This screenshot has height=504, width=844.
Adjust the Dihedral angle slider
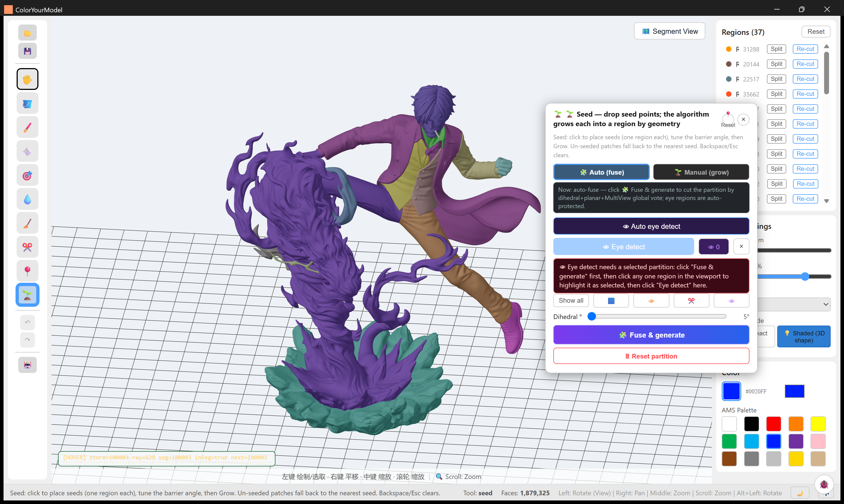(657, 316)
